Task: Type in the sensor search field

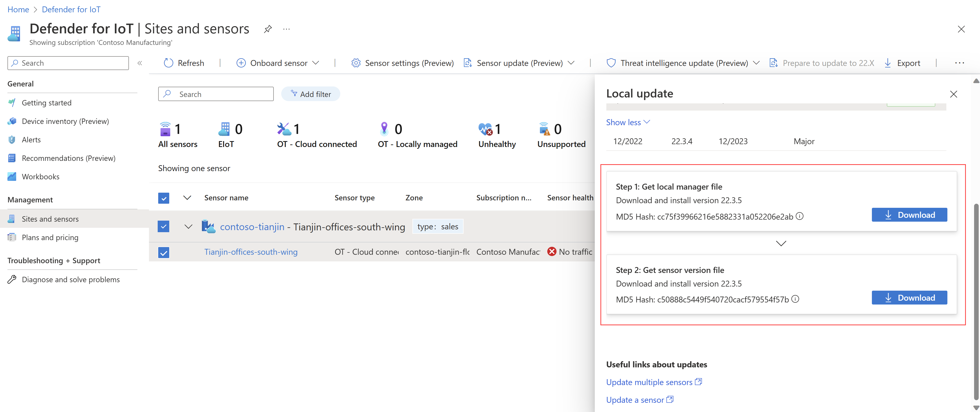Action: click(x=216, y=94)
